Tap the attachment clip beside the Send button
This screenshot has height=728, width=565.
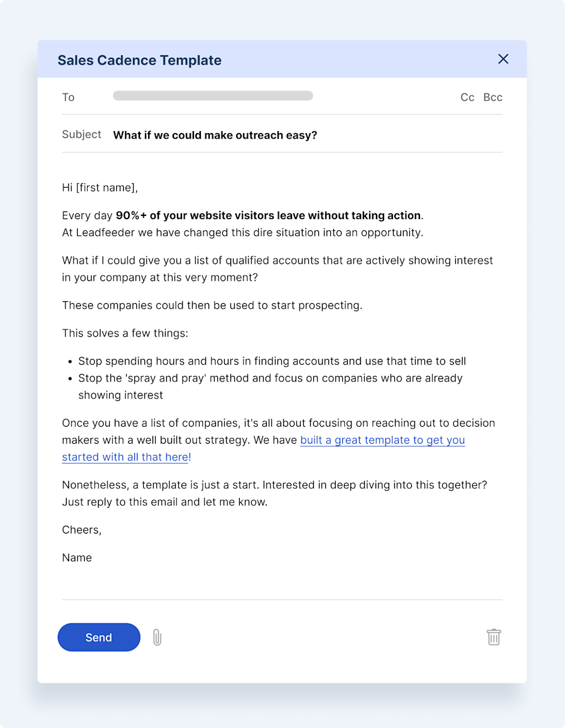(x=157, y=637)
